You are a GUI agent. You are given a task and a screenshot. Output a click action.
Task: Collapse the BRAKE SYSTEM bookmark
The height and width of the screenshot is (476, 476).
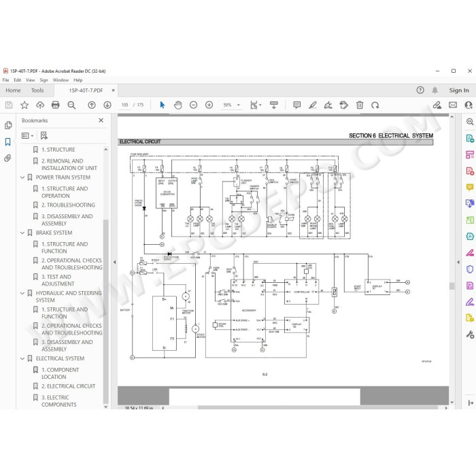(x=22, y=233)
